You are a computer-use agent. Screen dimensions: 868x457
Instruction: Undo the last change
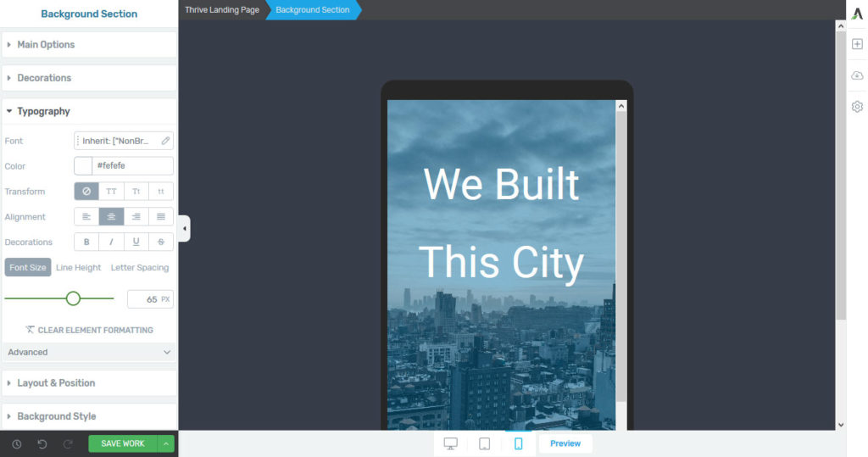(42, 443)
